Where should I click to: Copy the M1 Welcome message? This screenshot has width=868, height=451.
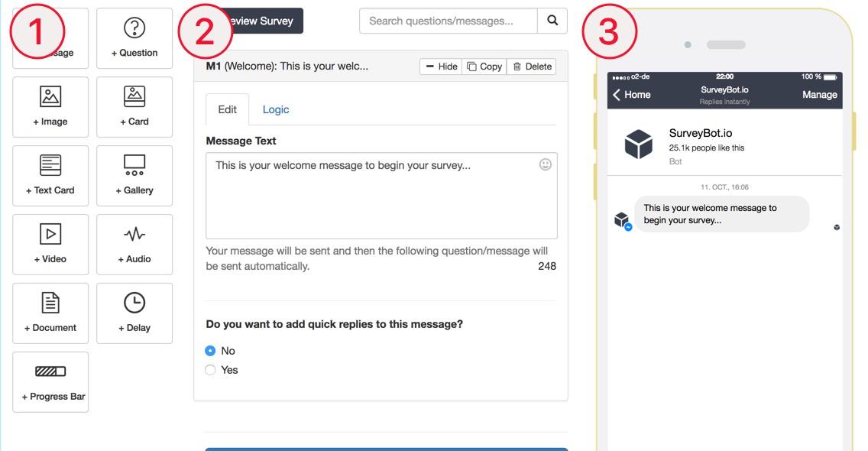pos(484,67)
